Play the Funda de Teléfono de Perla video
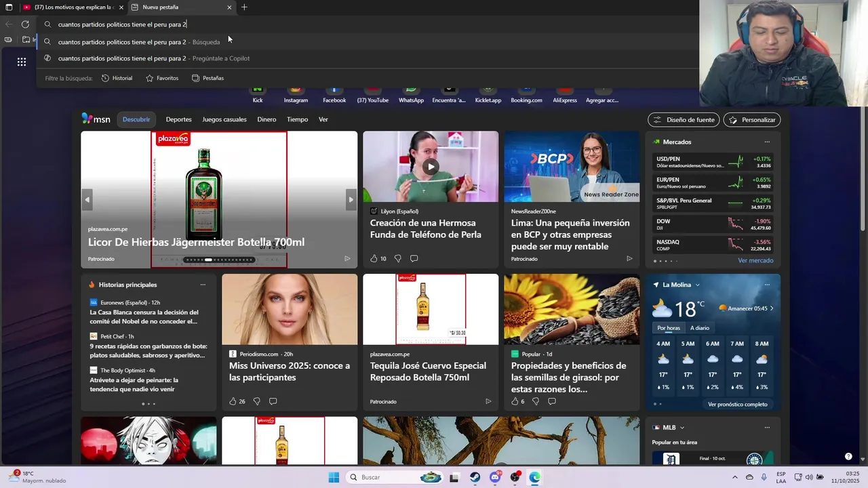Screen dimensions: 868x488 (x=431, y=167)
